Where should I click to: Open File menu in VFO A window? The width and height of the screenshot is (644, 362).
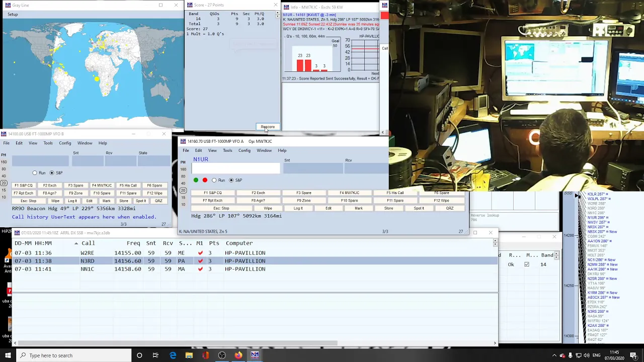[186, 150]
